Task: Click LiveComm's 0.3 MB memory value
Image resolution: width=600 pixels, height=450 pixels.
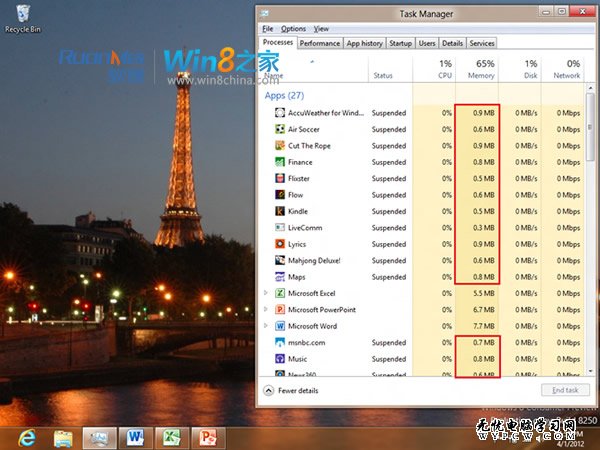Action: (484, 228)
